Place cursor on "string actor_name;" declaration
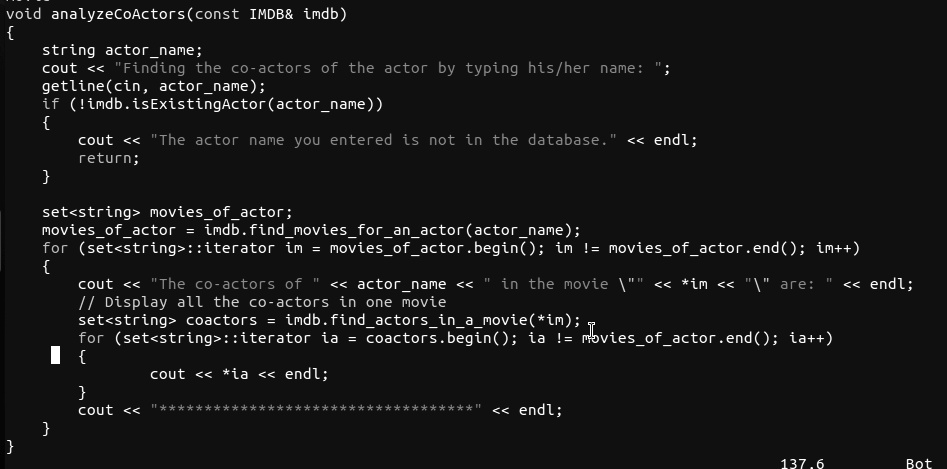947x469 pixels. 122,50
